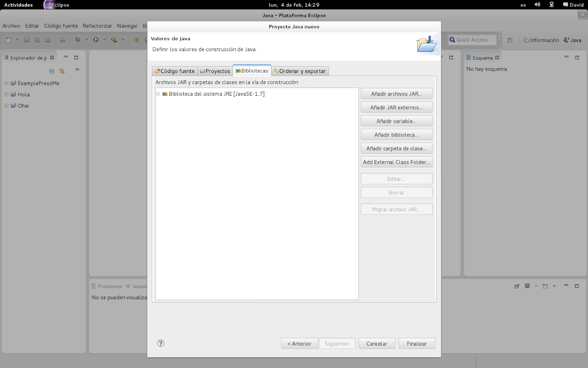The width and height of the screenshot is (588, 368).
Task: Click inside the Quick Access search field
Action: 474,39
